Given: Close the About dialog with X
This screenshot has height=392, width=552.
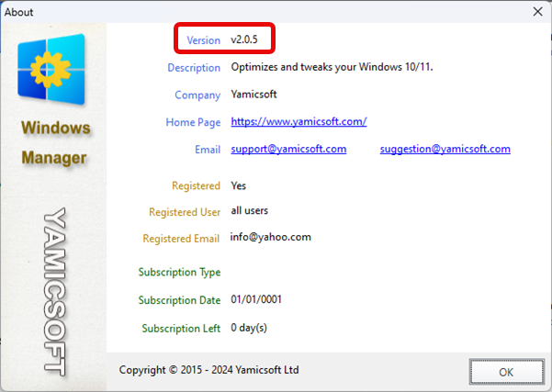Looking at the screenshot, I should (x=537, y=12).
